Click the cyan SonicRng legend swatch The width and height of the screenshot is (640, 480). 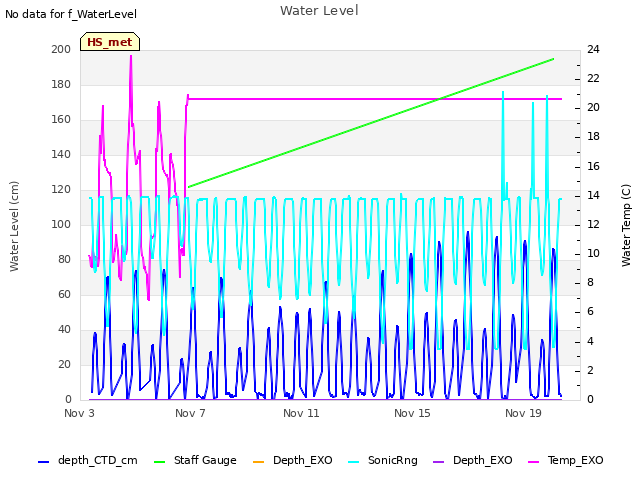tap(354, 462)
